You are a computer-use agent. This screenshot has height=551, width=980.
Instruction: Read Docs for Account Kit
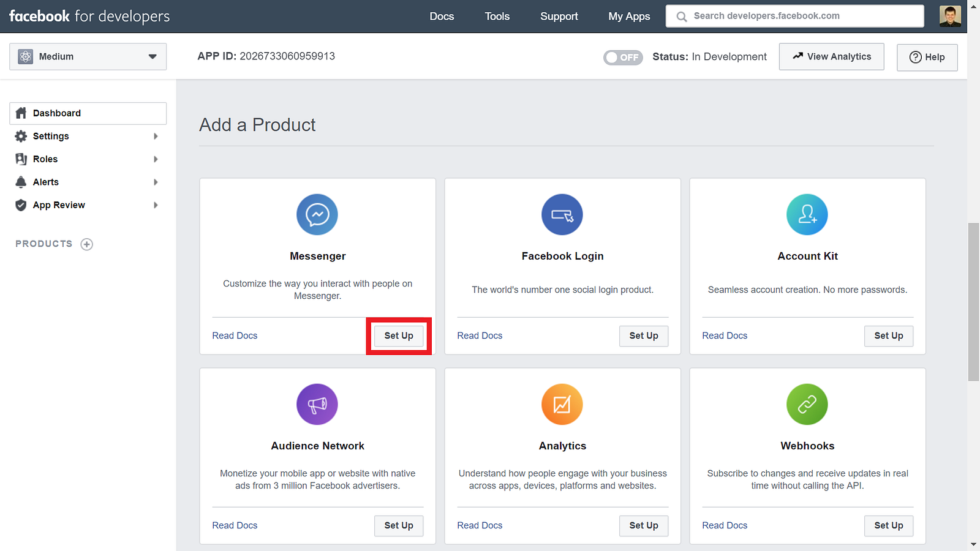tap(725, 335)
